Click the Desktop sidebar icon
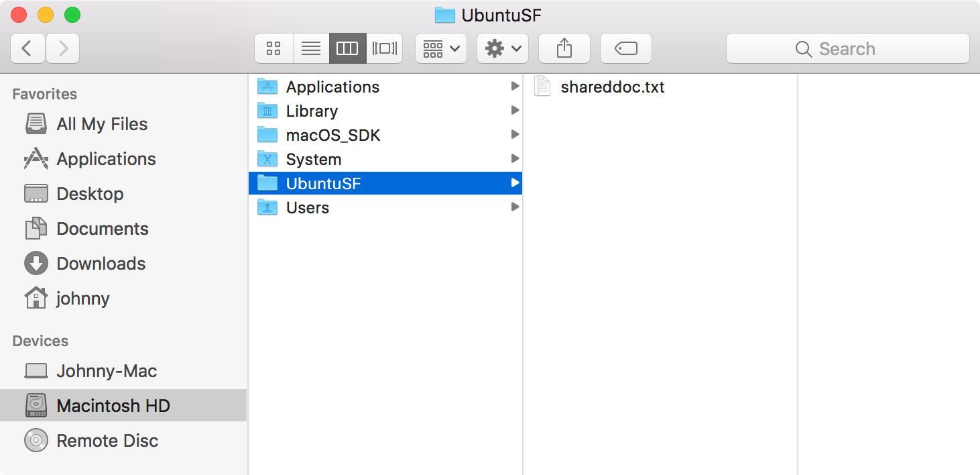 tap(36, 194)
